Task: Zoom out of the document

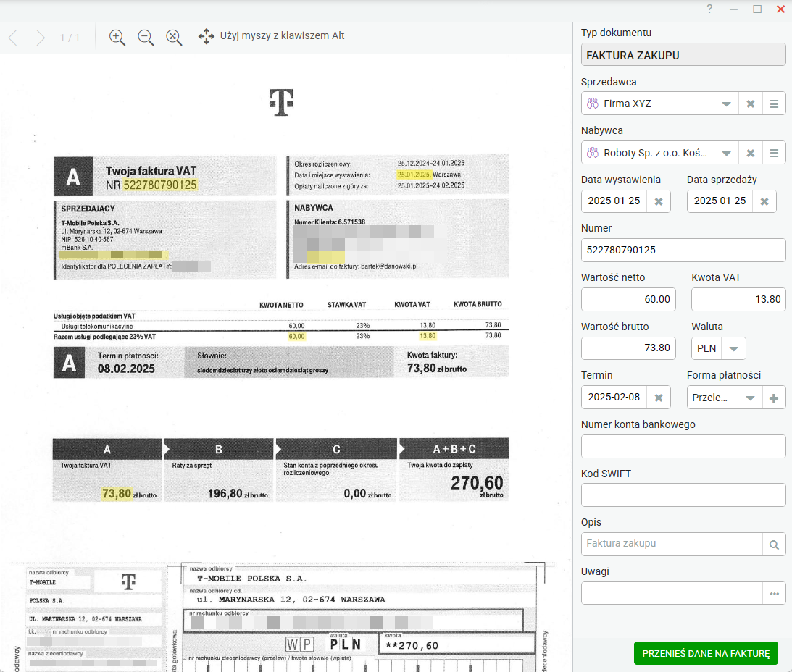Action: (x=146, y=38)
